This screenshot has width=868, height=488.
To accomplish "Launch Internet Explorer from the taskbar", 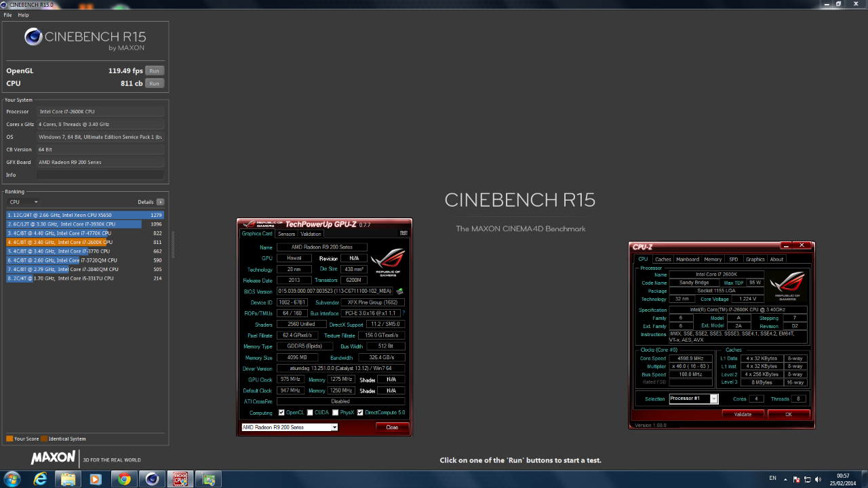I will [41, 479].
